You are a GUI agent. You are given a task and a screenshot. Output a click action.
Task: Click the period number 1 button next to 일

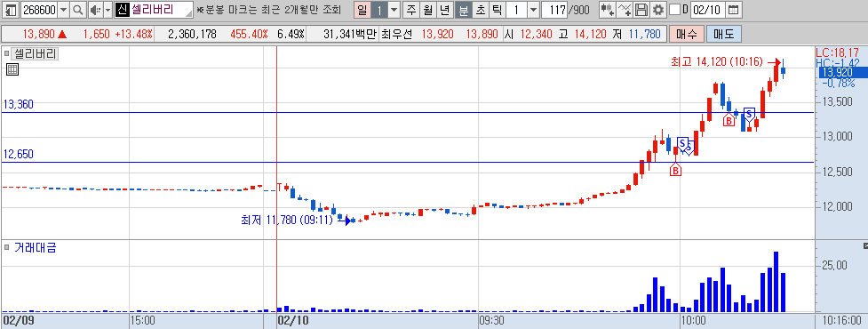tap(378, 10)
